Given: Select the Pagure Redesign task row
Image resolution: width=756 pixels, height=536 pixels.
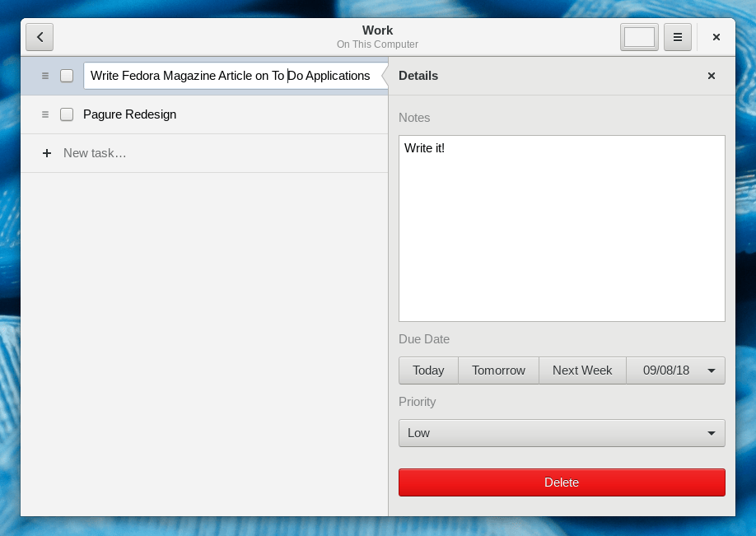Looking at the screenshot, I should pos(204,114).
